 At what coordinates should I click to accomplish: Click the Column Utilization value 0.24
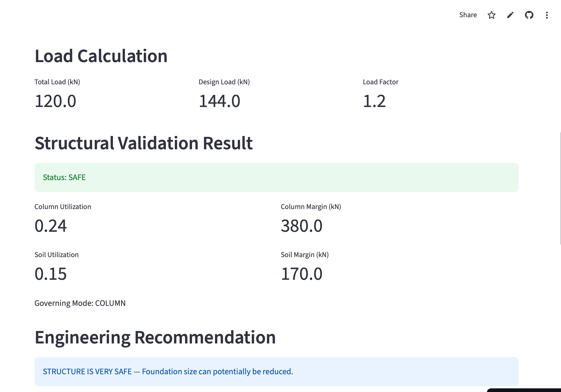click(51, 226)
